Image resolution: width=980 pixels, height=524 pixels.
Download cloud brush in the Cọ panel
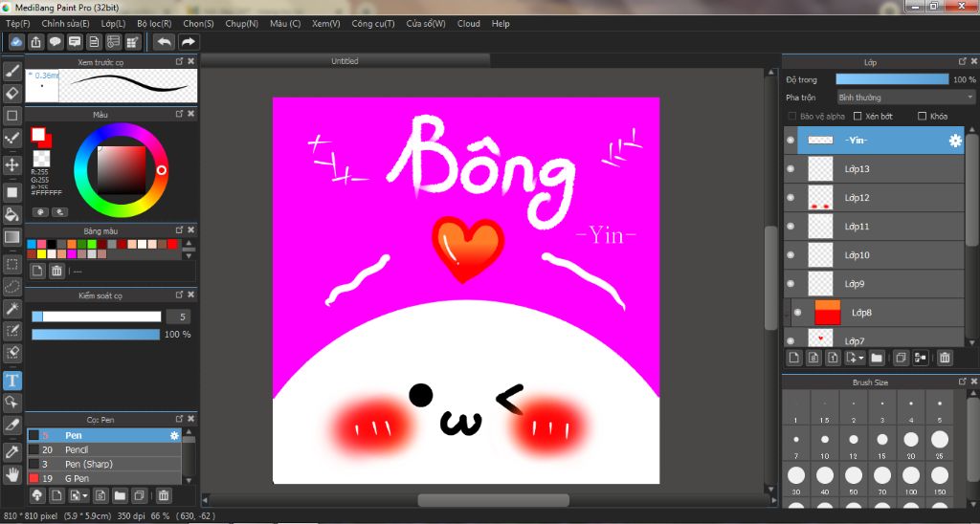37,496
